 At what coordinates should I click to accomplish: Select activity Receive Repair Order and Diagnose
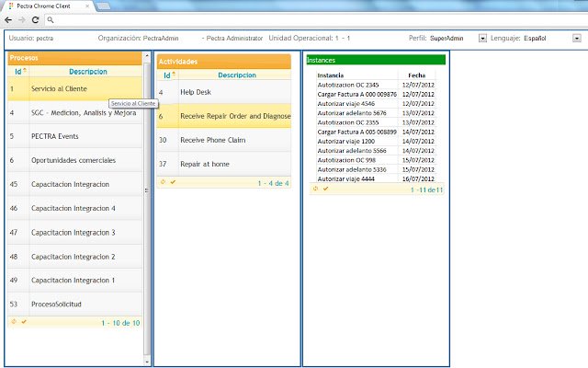tap(224, 116)
